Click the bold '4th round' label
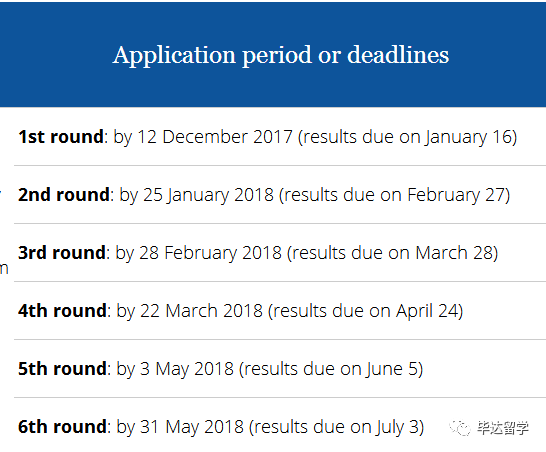 62,310
